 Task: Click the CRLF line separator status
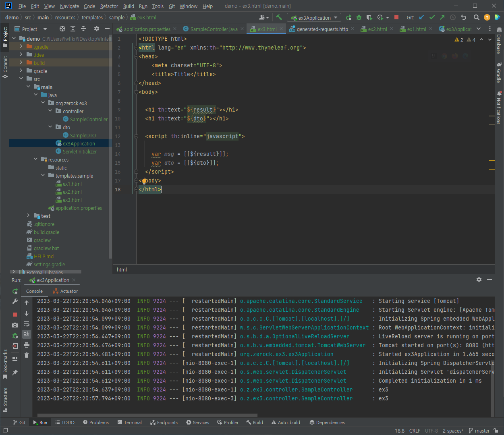click(415, 431)
